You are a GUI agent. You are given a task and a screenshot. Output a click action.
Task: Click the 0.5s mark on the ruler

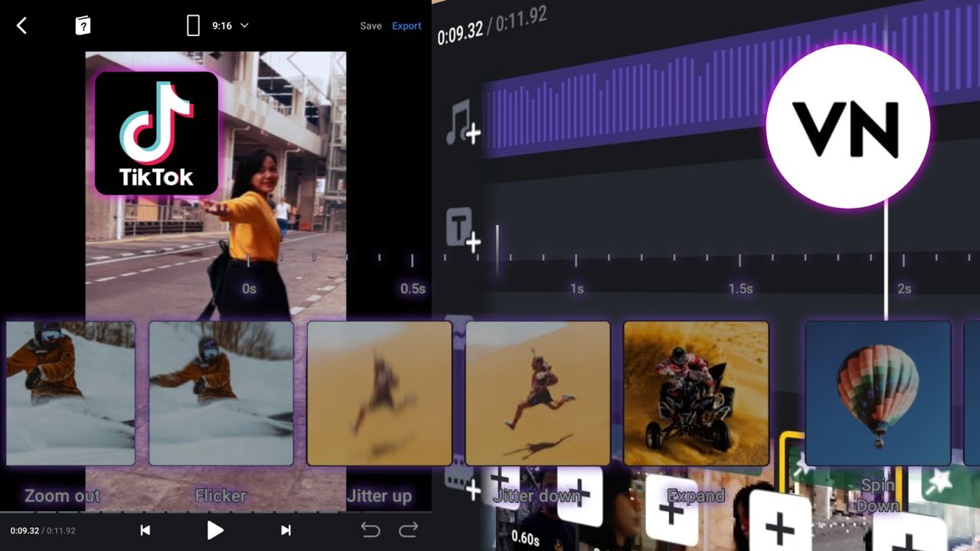pos(413,289)
